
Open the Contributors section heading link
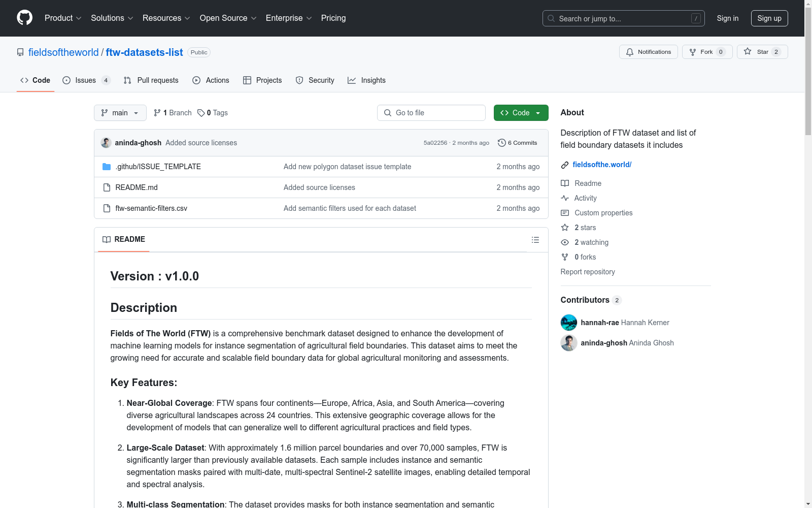591,300
